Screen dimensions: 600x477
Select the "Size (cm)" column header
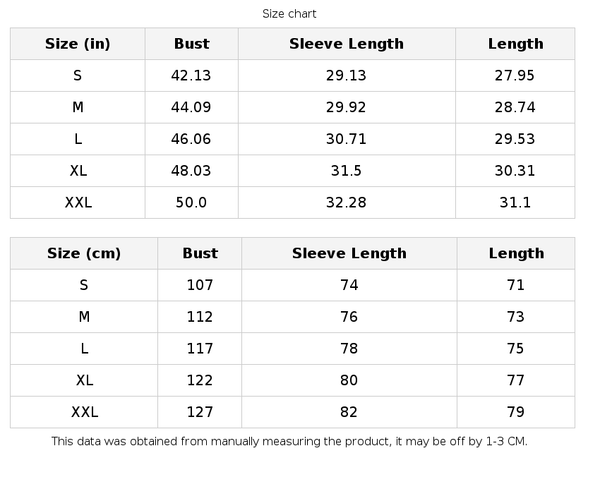click(x=84, y=253)
